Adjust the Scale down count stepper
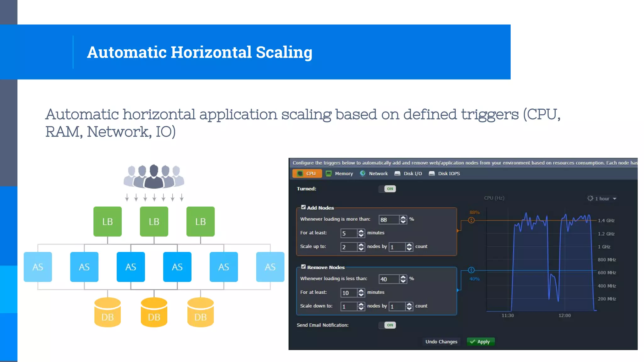 [x=409, y=306]
